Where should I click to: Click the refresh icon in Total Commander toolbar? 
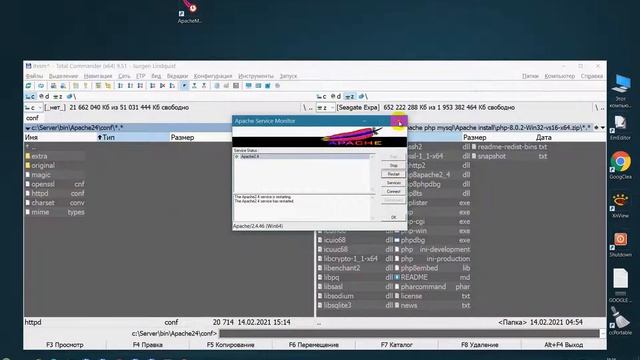(x=28, y=86)
